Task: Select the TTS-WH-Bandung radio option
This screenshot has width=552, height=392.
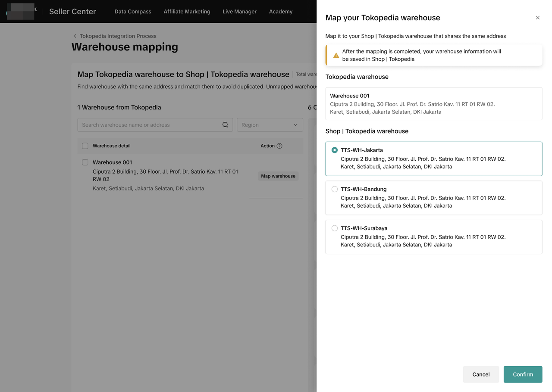Action: pos(335,189)
